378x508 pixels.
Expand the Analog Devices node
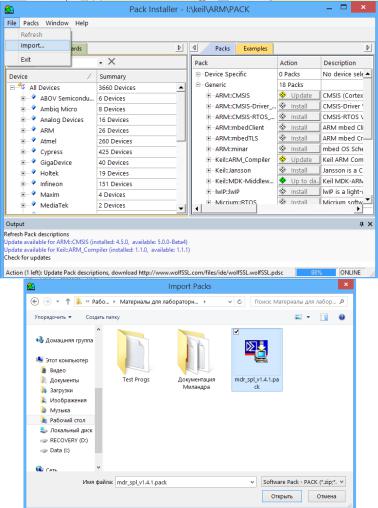tap(23, 120)
